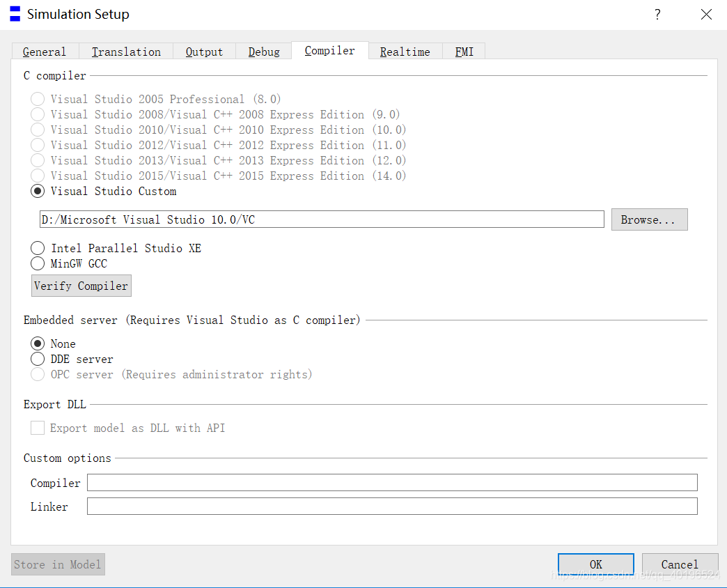
Task: Cancel the Simulation Setup dialog
Action: coord(680,564)
